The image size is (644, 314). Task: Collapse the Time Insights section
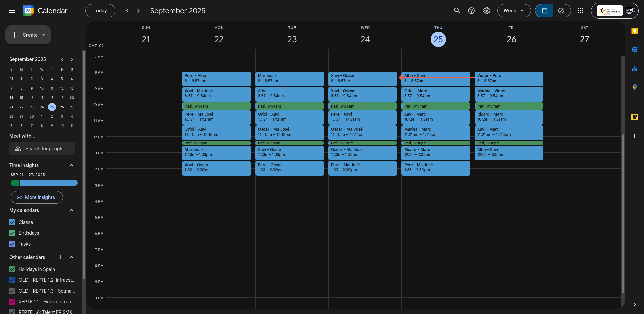(71, 165)
